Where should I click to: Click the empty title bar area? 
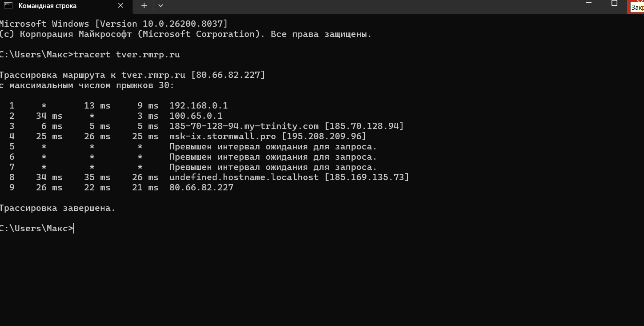pos(356,6)
